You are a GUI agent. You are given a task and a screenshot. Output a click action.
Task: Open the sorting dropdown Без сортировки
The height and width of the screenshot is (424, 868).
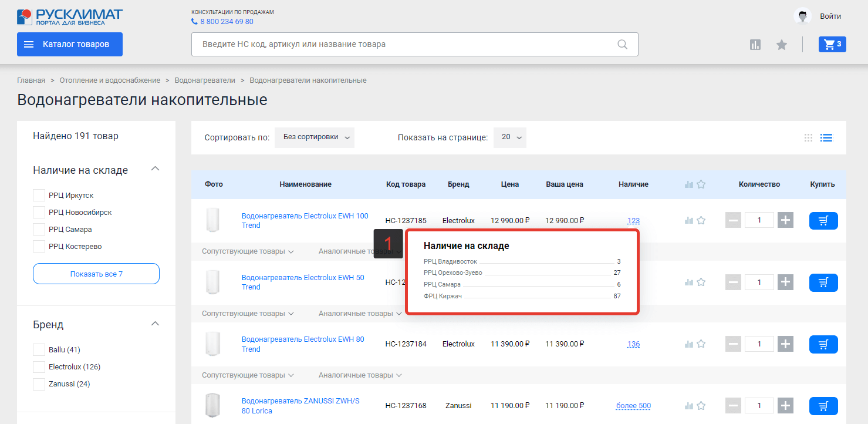pos(315,137)
